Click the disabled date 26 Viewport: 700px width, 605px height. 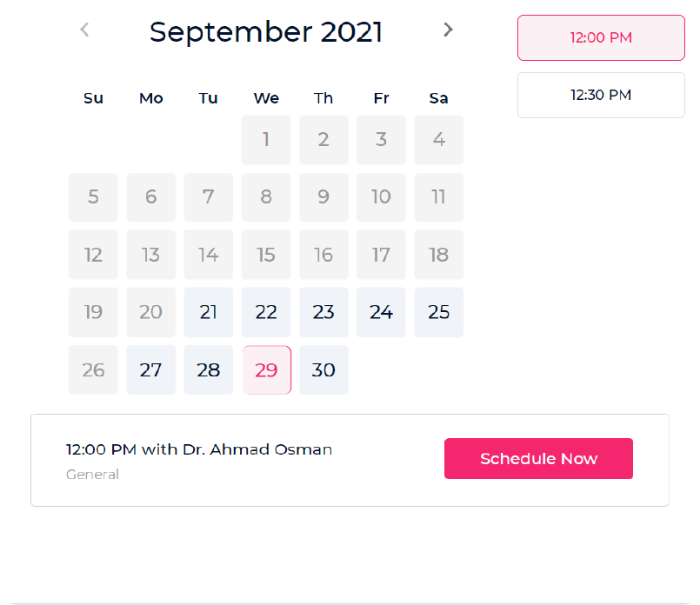click(x=93, y=369)
